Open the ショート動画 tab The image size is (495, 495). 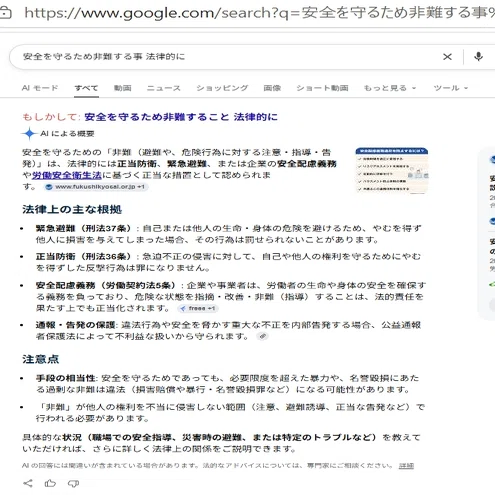point(322,88)
